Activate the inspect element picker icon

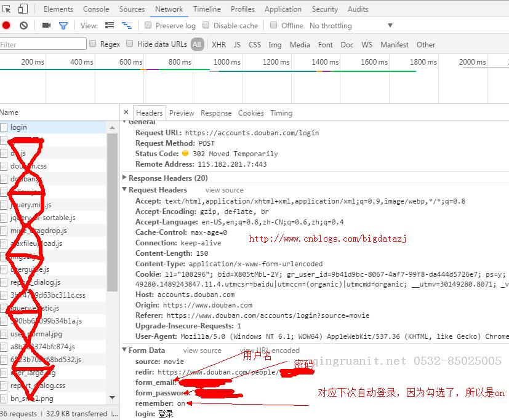pos(6,9)
